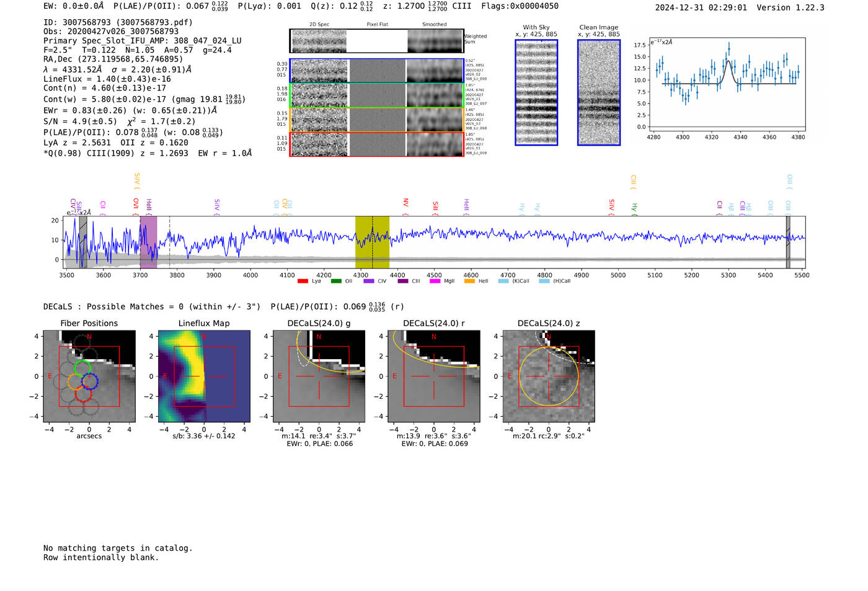Open the DECaLS(24.0) g image
The width and height of the screenshot is (868, 591).
319,376
